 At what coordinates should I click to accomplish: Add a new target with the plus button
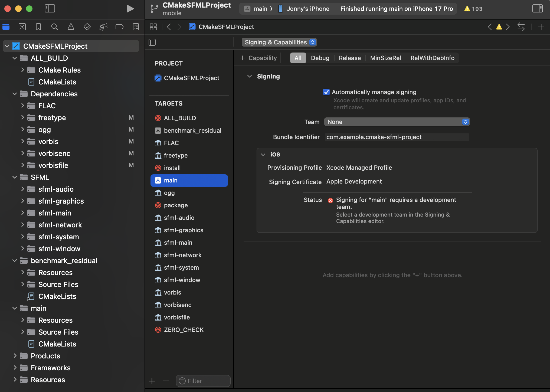coord(152,381)
